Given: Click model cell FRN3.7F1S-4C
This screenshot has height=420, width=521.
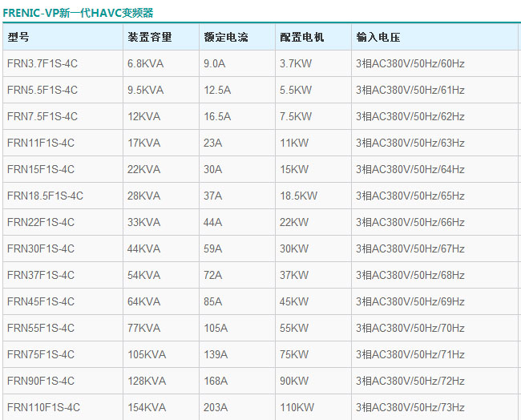Looking at the screenshot, I should point(42,63).
